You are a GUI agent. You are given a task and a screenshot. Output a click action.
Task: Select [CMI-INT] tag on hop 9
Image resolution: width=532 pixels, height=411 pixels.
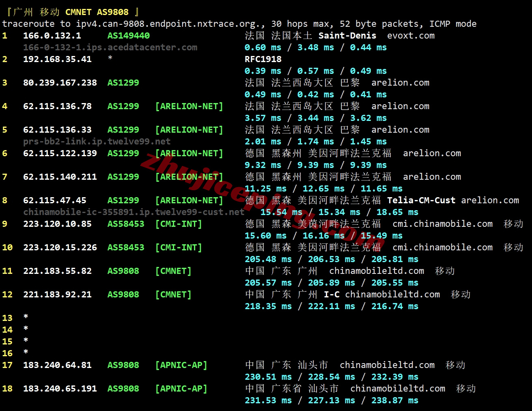[x=179, y=224]
